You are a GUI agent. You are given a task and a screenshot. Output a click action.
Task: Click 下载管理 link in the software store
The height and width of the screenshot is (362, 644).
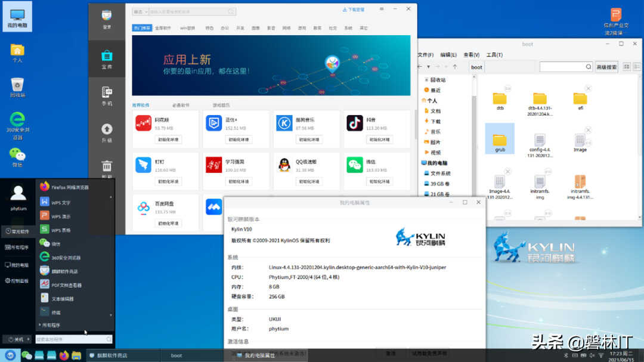(x=353, y=10)
